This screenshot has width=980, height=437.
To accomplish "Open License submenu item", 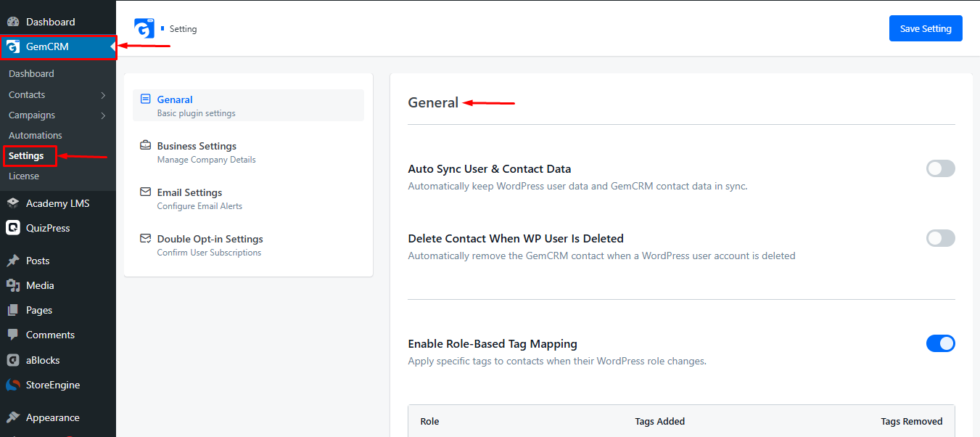I will click(24, 176).
